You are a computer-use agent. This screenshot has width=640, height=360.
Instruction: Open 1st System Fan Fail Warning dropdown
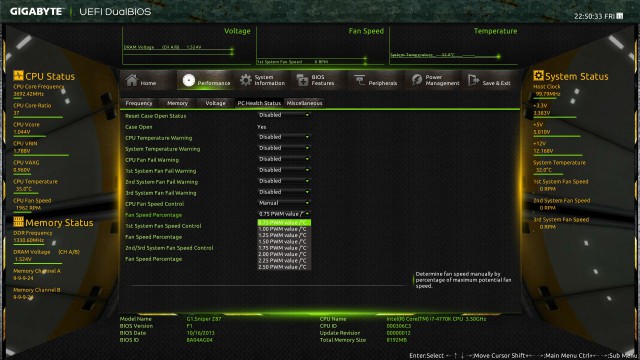tap(284, 170)
